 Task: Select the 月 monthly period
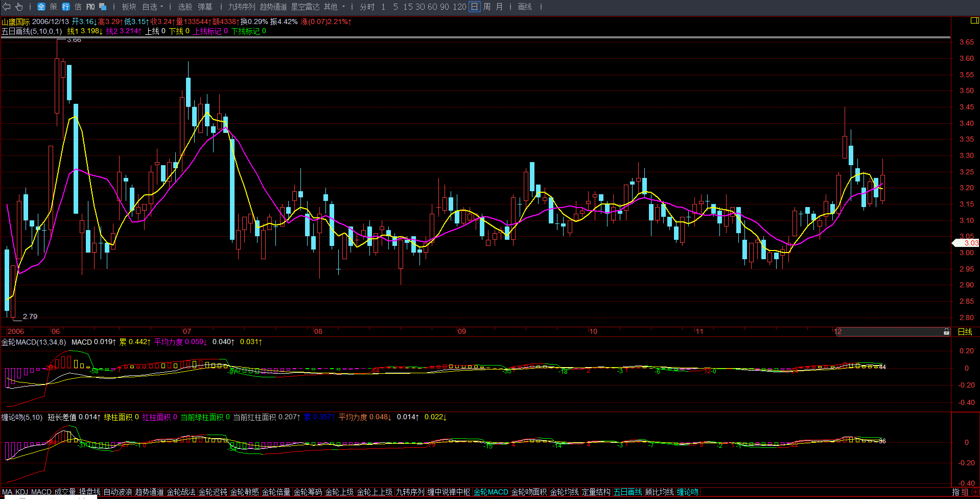(499, 7)
